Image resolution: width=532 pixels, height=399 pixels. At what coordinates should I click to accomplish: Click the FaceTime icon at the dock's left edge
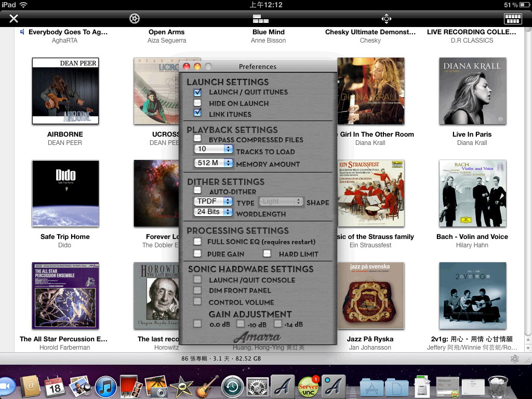point(7,387)
